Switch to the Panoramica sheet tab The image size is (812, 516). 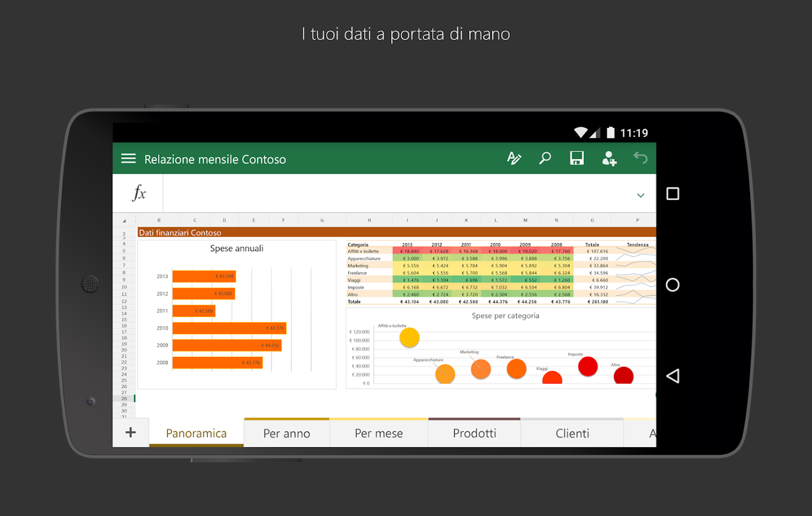click(x=196, y=433)
